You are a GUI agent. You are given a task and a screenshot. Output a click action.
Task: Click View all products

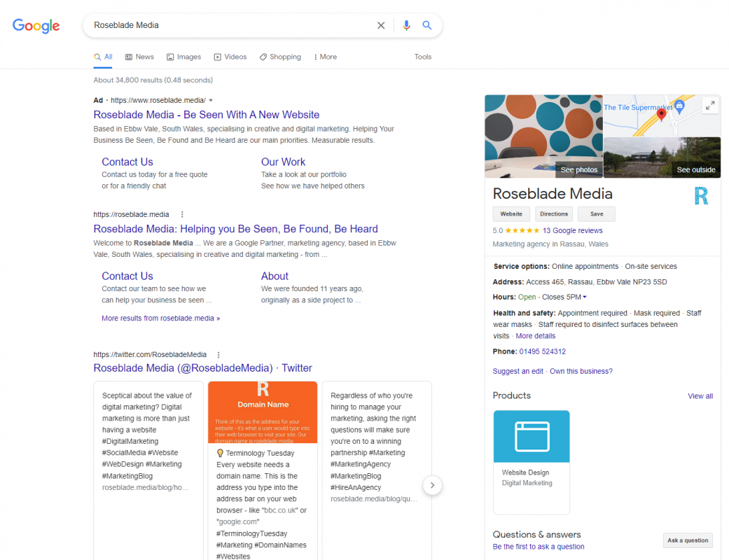700,396
